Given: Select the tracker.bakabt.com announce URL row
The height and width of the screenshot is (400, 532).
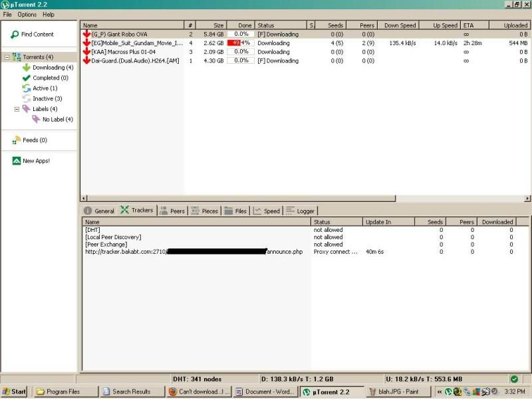Looking at the screenshot, I should 305,252.
